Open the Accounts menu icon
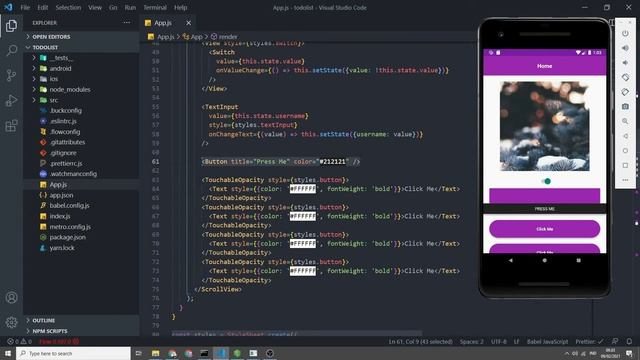 click(11, 298)
